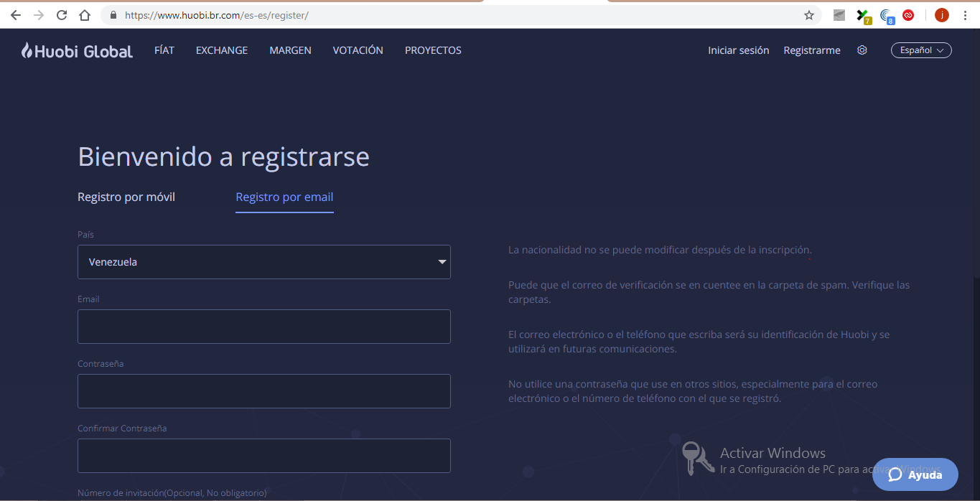Click "Bienvenido a registrarse" heading
Image resolution: width=980 pixels, height=501 pixels.
click(x=223, y=156)
